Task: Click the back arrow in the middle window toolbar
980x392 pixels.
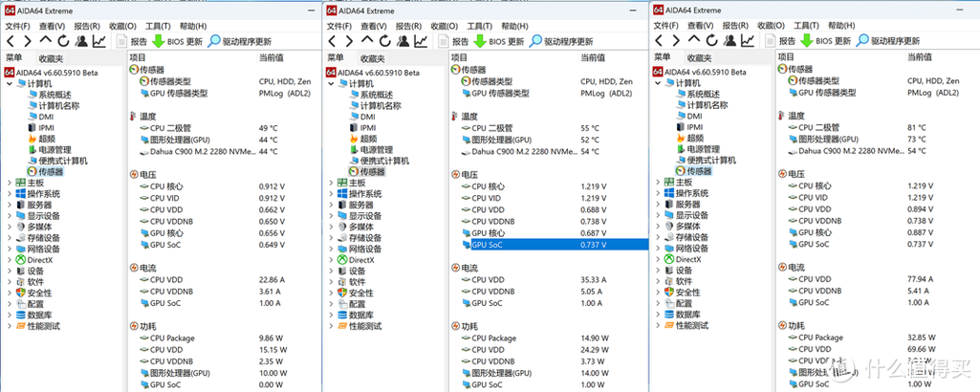Action: coord(334,41)
